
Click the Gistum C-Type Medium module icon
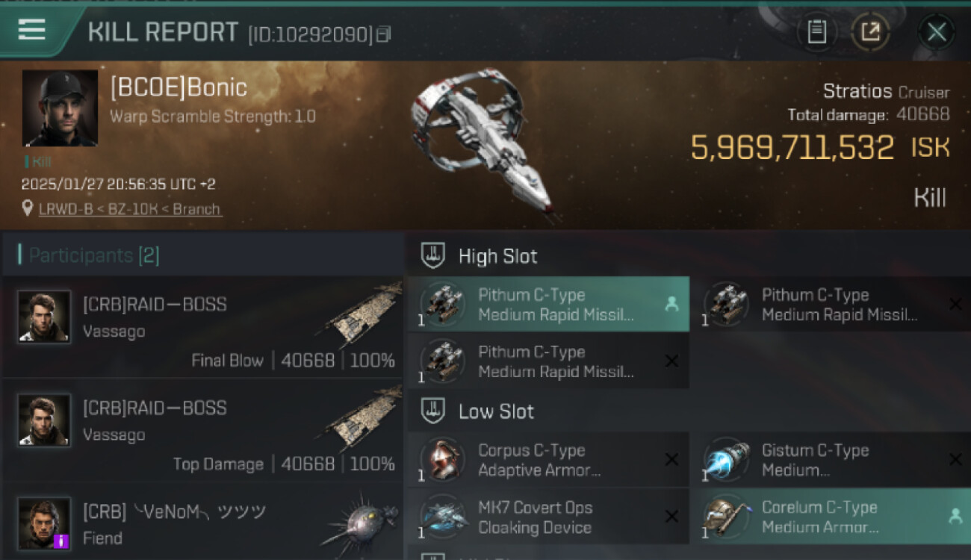725,460
